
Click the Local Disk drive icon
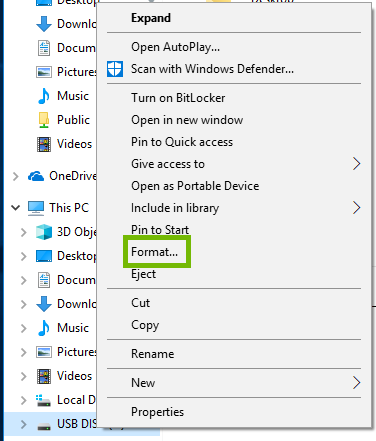43,400
